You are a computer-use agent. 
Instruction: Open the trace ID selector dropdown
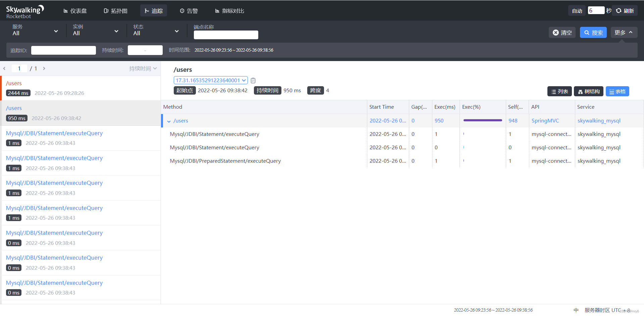[211, 80]
